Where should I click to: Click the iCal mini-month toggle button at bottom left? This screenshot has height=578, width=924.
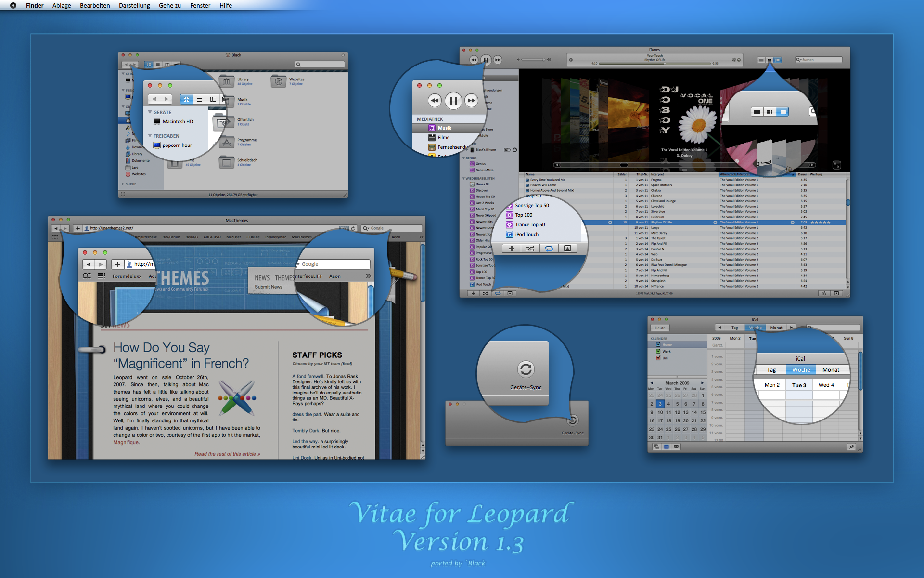pos(667,447)
